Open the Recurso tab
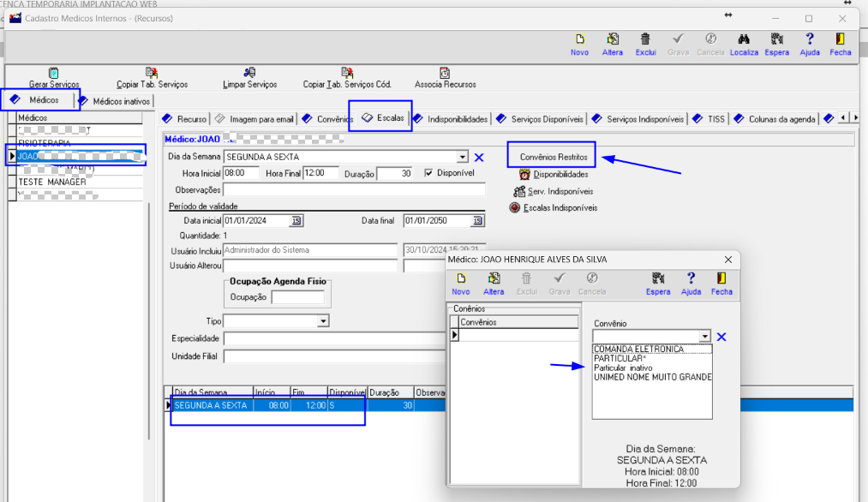 [185, 119]
